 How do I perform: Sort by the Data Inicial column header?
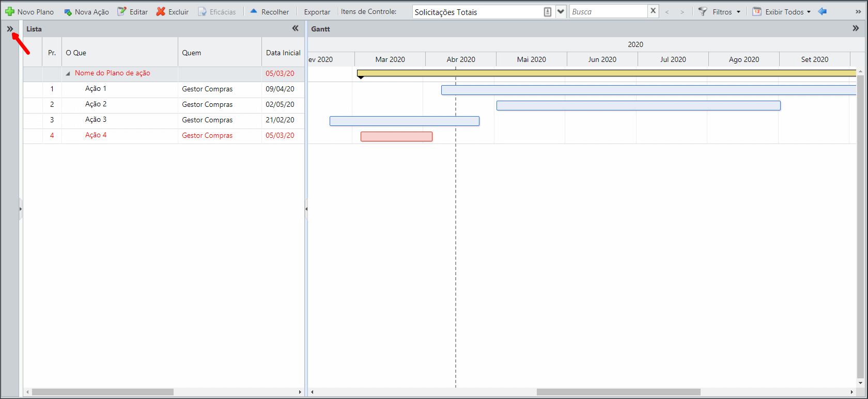point(283,53)
